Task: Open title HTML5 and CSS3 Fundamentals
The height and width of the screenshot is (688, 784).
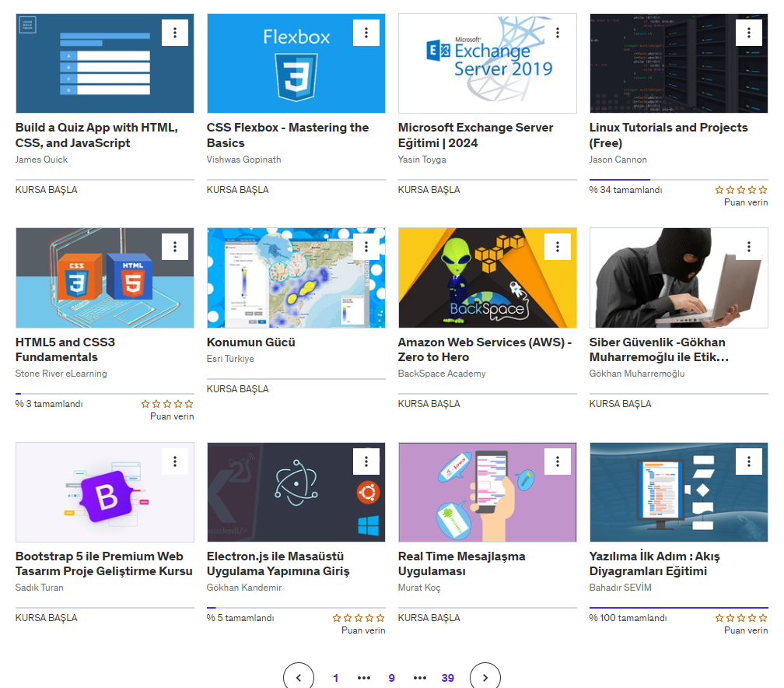Action: [65, 349]
